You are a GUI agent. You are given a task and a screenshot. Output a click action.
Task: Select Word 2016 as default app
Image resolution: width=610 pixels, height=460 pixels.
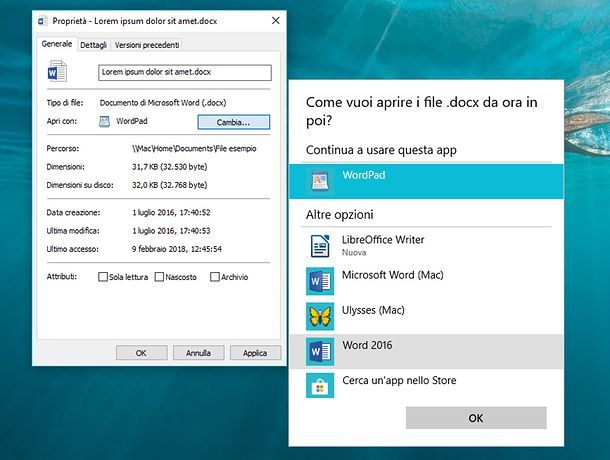click(x=426, y=351)
